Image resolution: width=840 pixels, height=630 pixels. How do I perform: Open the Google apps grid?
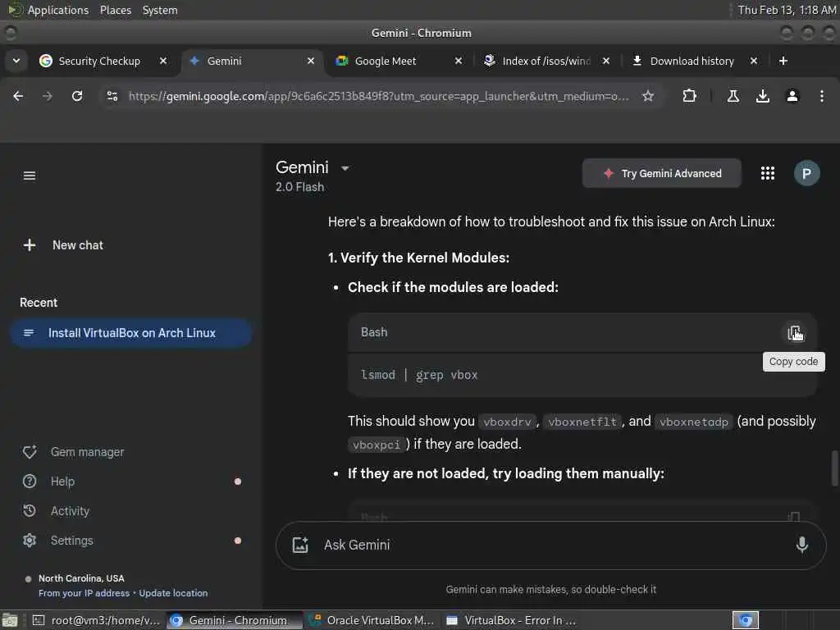[x=768, y=173]
